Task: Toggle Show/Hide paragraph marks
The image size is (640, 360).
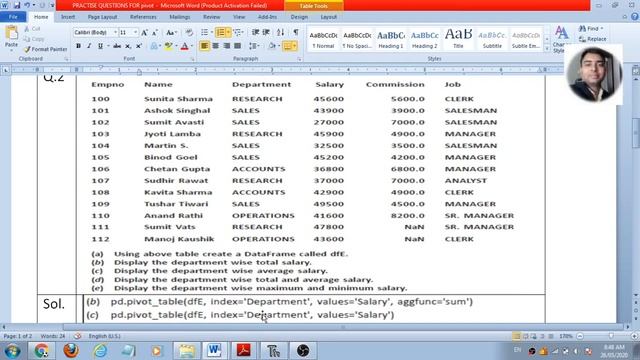Action: (x=296, y=32)
